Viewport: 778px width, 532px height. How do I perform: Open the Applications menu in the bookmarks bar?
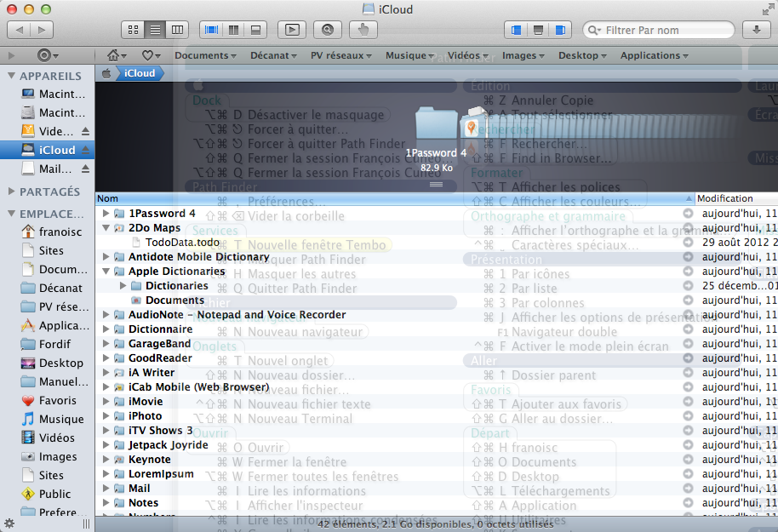[654, 55]
